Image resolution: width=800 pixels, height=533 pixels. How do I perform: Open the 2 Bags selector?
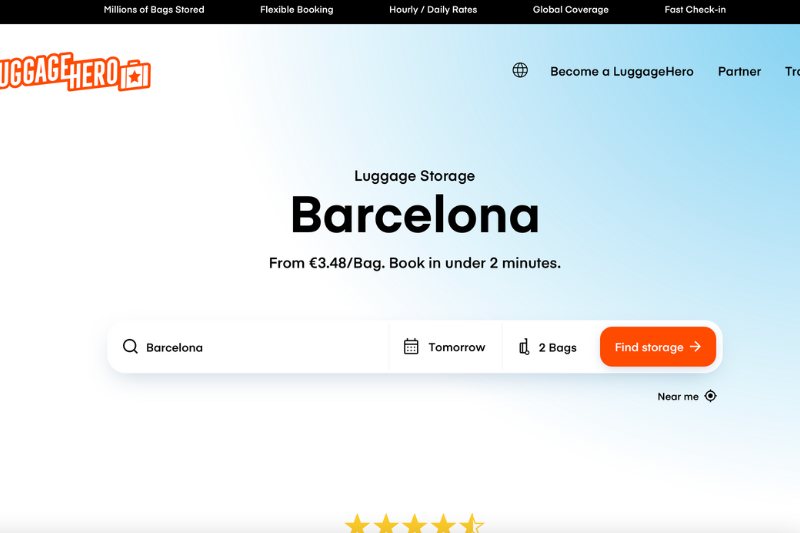click(548, 347)
